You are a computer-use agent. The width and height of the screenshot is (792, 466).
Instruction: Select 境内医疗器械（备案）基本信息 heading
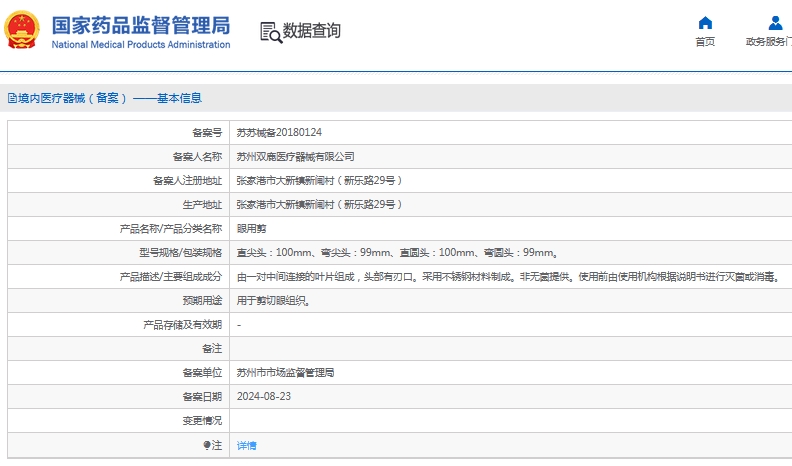pos(110,98)
